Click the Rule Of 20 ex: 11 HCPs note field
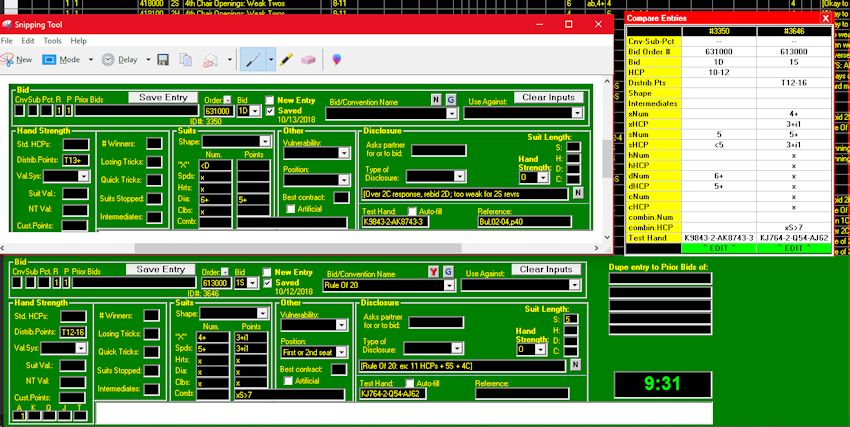The width and height of the screenshot is (850, 427). 462,366
